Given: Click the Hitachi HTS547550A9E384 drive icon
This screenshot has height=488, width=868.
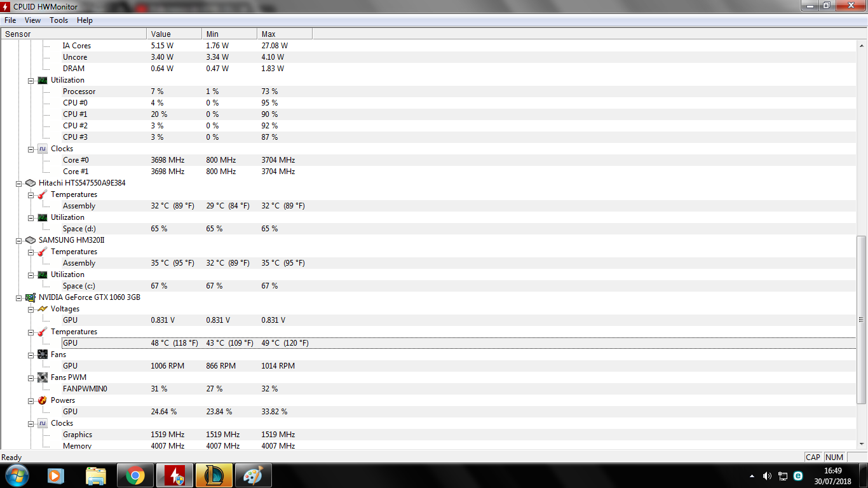Looking at the screenshot, I should coord(30,183).
